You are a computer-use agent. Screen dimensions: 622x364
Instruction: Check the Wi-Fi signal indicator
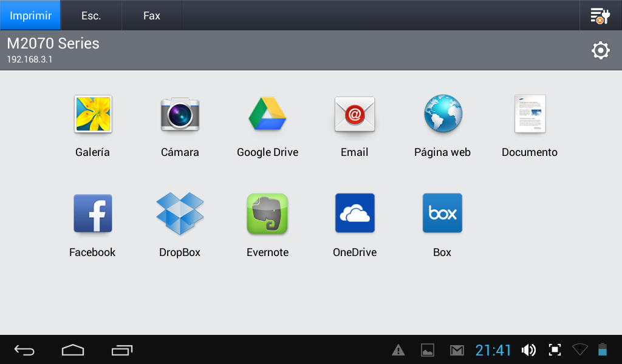580,349
